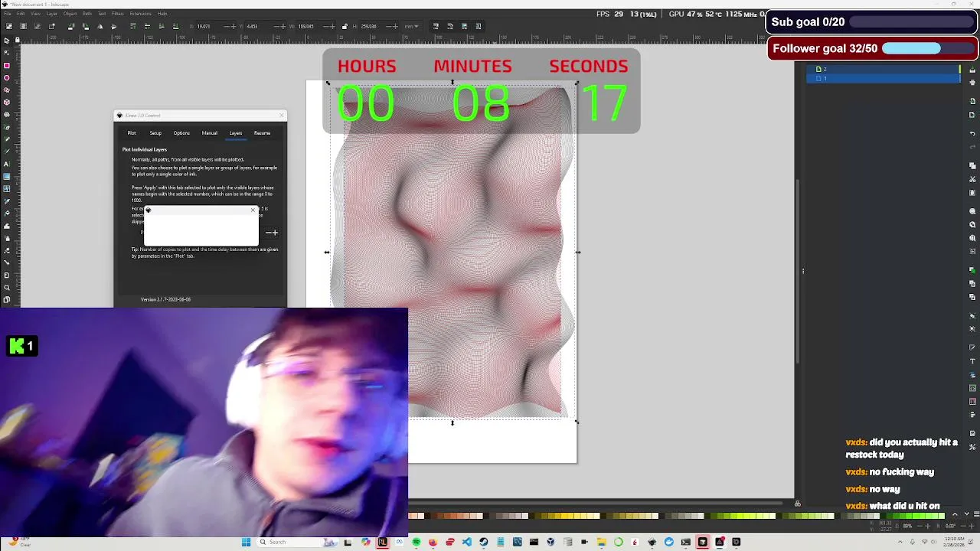Open the Path menu

click(87, 14)
